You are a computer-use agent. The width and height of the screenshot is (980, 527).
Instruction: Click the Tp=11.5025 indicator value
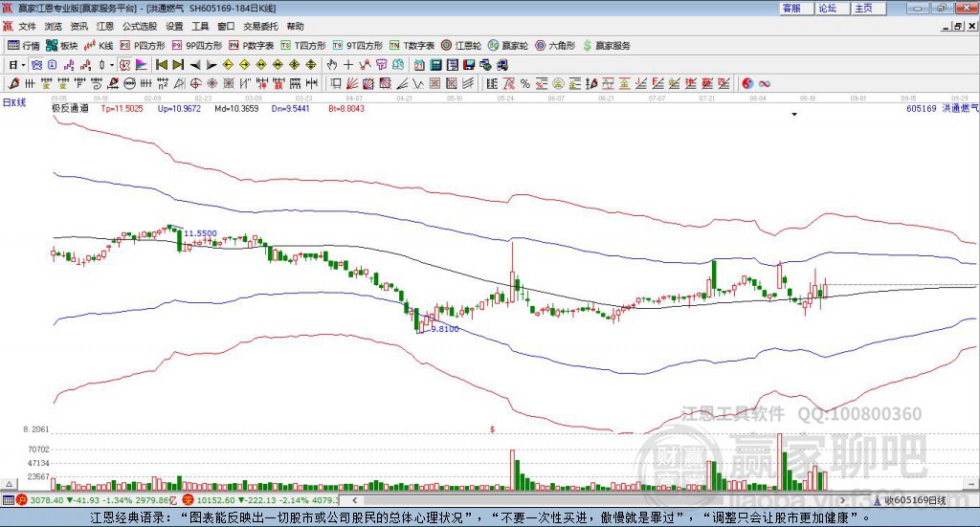pyautogui.click(x=122, y=109)
